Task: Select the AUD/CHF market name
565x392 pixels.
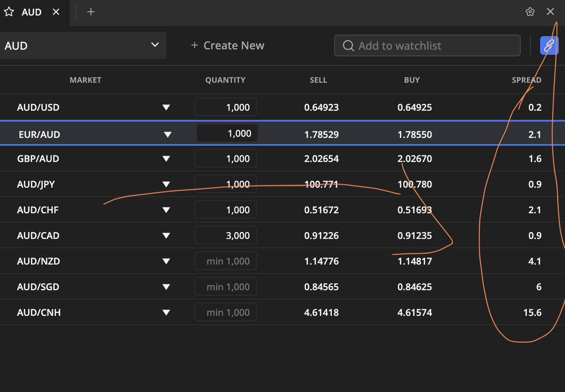Action: tap(38, 210)
